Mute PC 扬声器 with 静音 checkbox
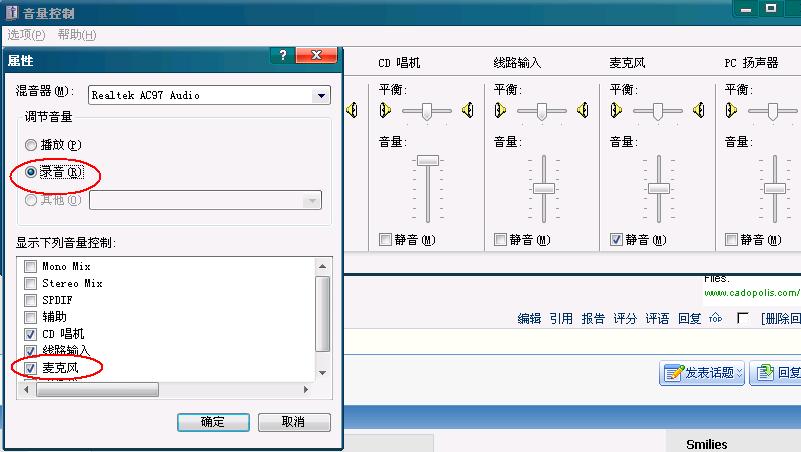 pos(732,239)
